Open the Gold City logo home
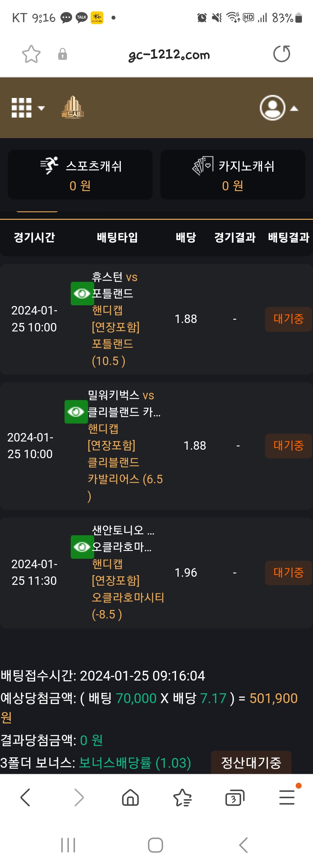Screen dimensions: 313x868 73,108
